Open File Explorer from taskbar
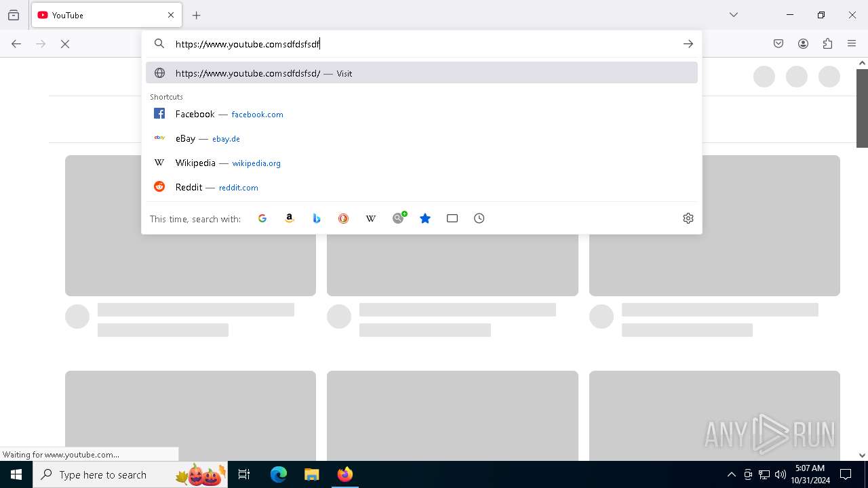The height and width of the screenshot is (488, 868). coord(311,474)
